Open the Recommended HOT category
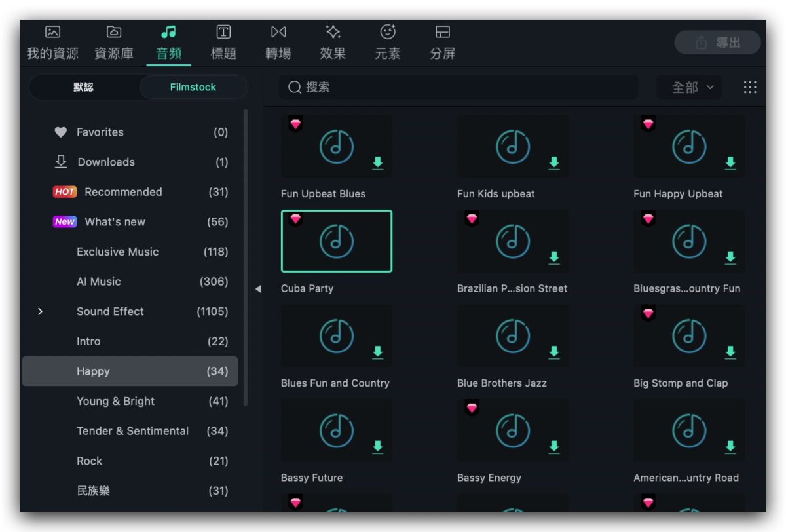786x532 pixels. (x=130, y=192)
